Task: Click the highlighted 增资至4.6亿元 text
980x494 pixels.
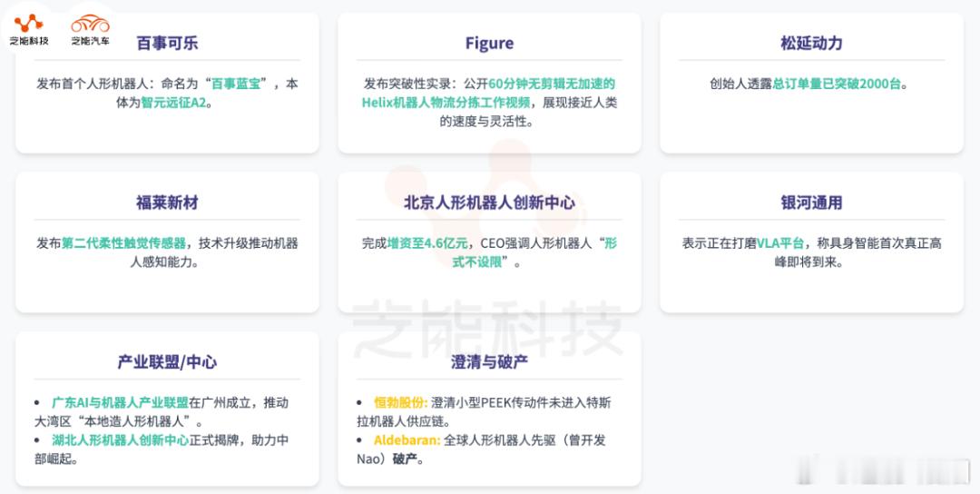Action: tap(427, 243)
